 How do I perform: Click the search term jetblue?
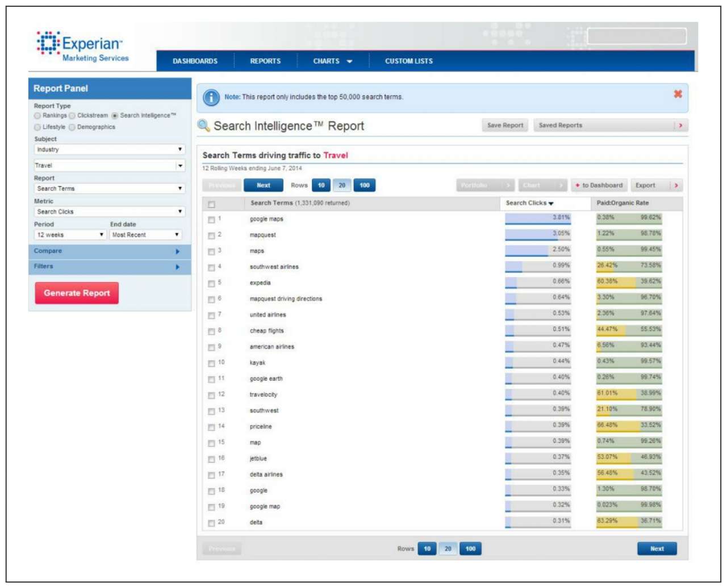coord(258,459)
